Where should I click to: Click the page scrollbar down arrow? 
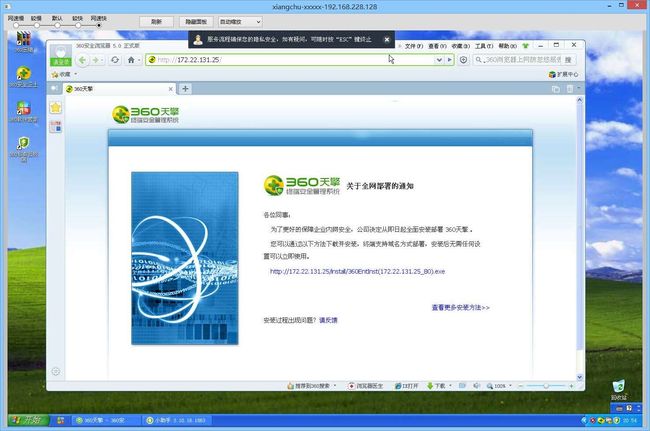point(580,377)
